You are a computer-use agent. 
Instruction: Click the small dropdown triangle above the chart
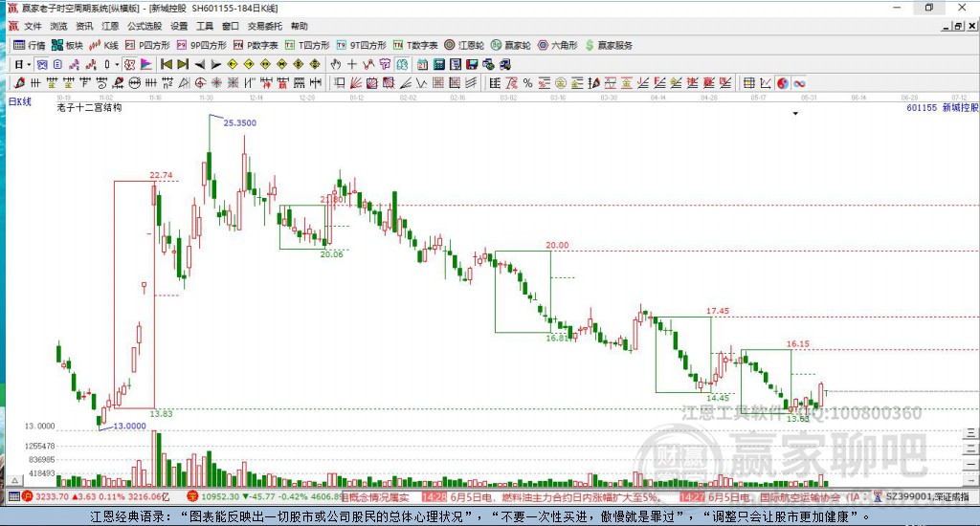[795, 114]
